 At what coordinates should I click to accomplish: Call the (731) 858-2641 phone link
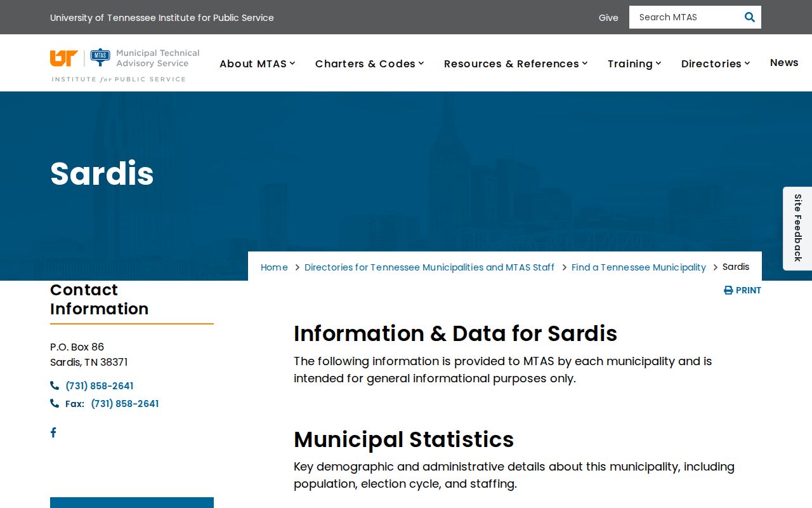(100, 385)
